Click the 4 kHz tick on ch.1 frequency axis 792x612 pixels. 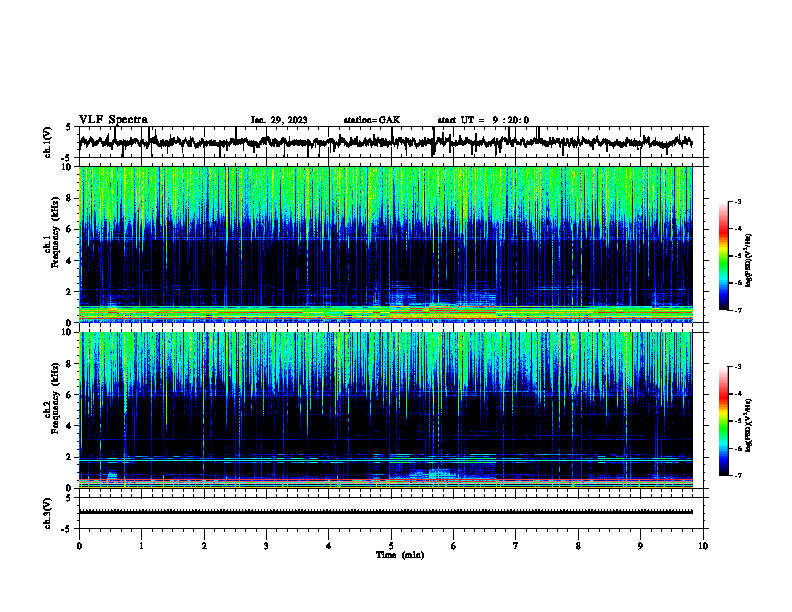pyautogui.click(x=69, y=261)
